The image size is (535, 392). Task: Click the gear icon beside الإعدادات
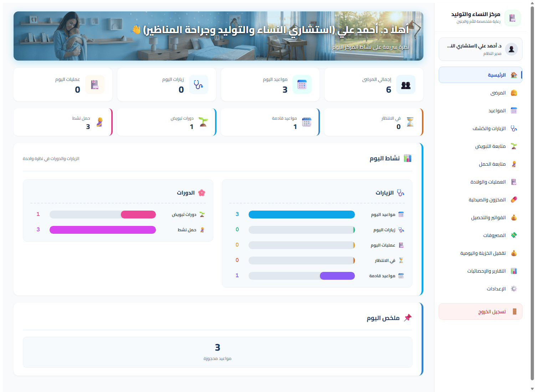point(514,289)
